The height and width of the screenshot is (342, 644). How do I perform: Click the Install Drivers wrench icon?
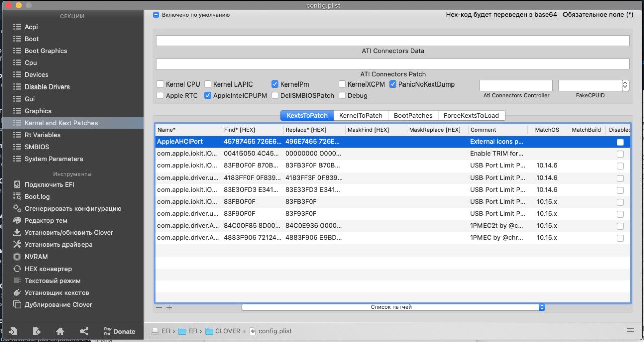17,245
